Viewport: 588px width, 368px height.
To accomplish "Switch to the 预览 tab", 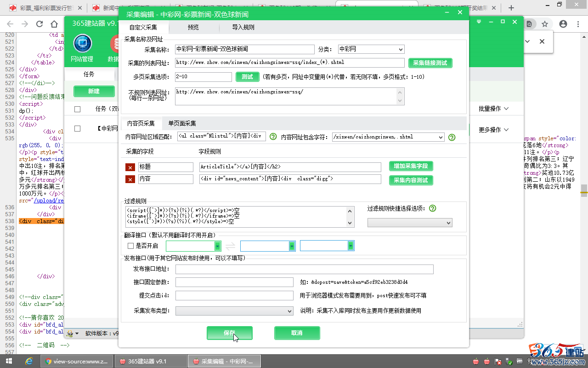I will point(193,27).
